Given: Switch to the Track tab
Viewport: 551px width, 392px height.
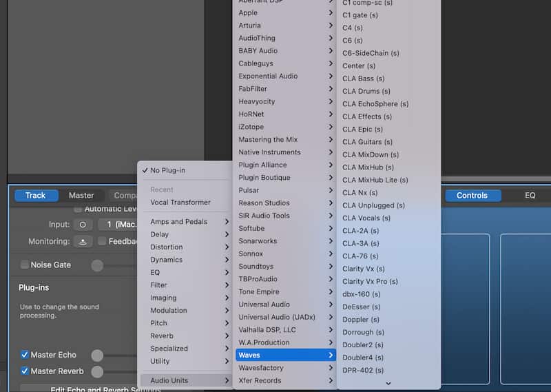Looking at the screenshot, I should point(37,196).
